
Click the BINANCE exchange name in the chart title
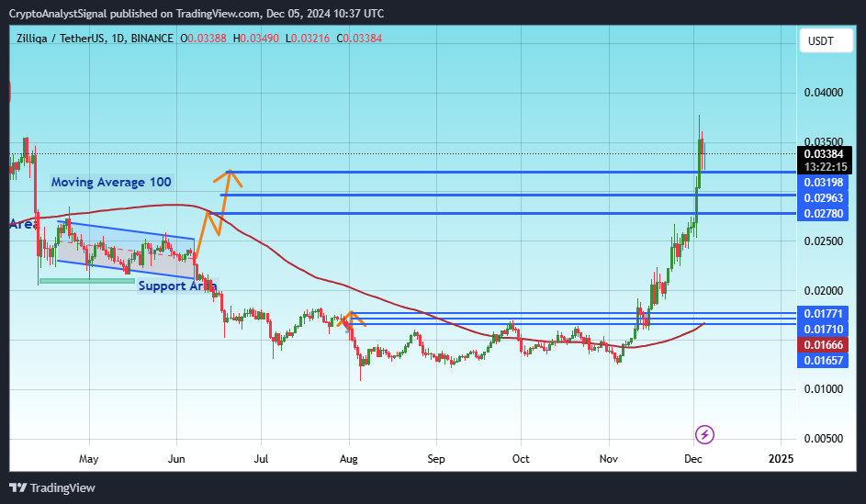click(x=152, y=38)
